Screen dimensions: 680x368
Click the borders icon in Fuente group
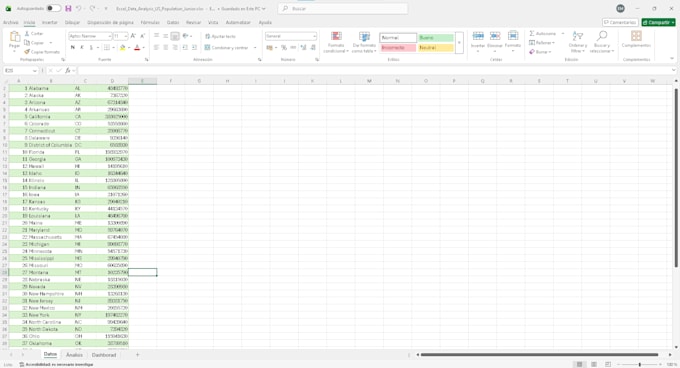[x=107, y=47]
